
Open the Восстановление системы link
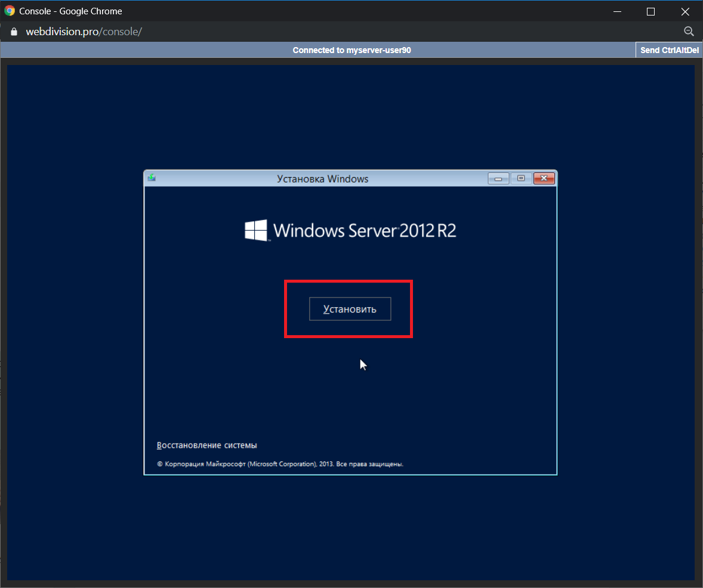[206, 445]
